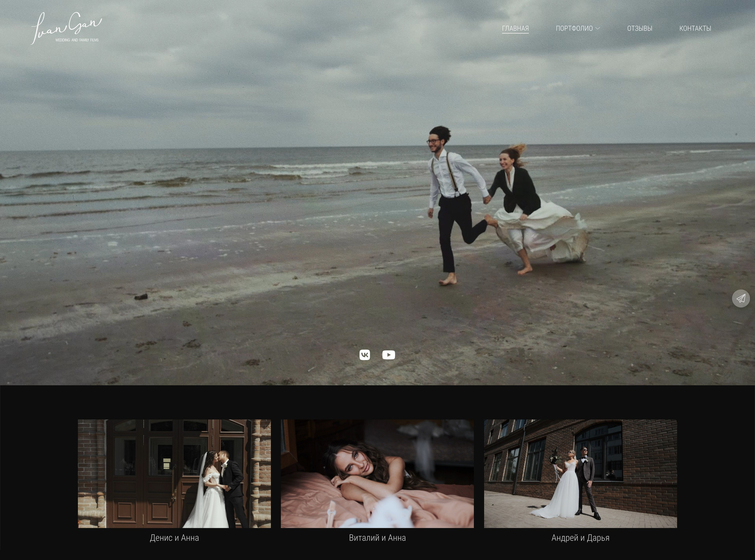Go to the ГЛАВНАЯ home page
This screenshot has width=755, height=560.
click(x=515, y=29)
